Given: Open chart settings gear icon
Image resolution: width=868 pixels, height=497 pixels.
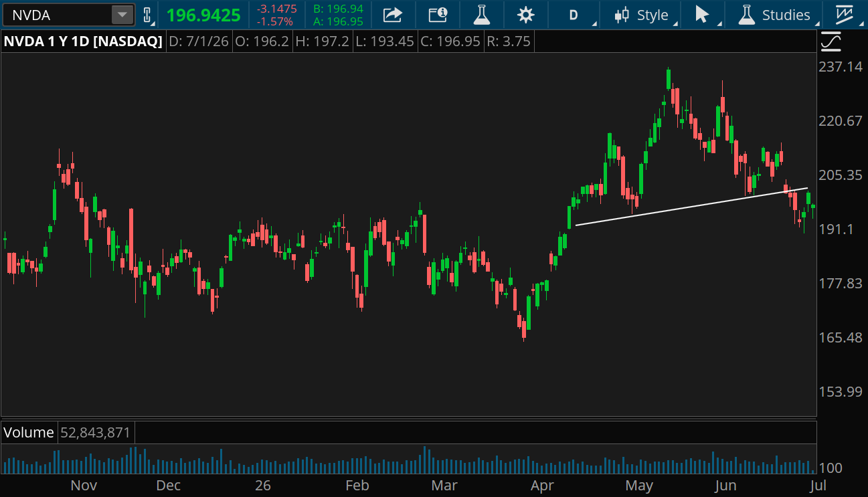Looking at the screenshot, I should point(526,15).
